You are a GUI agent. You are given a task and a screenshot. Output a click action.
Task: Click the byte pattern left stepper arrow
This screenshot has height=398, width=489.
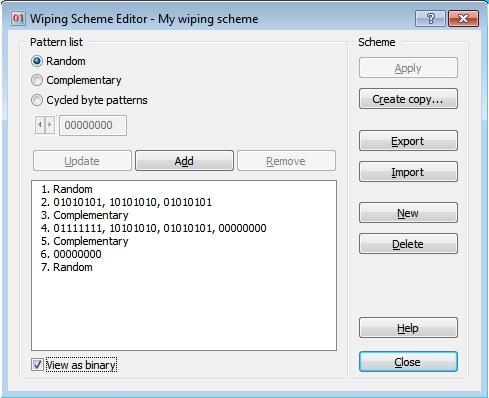tap(40, 125)
